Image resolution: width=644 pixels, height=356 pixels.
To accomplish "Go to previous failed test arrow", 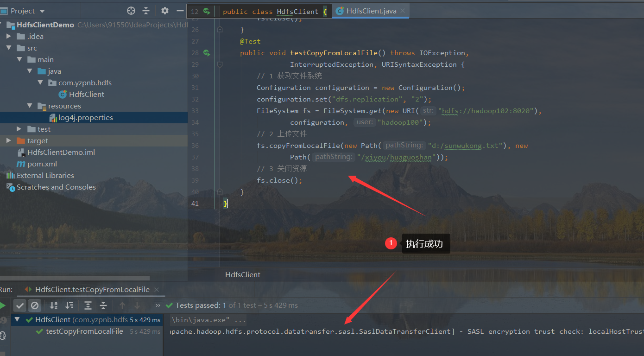I will coord(122,305).
